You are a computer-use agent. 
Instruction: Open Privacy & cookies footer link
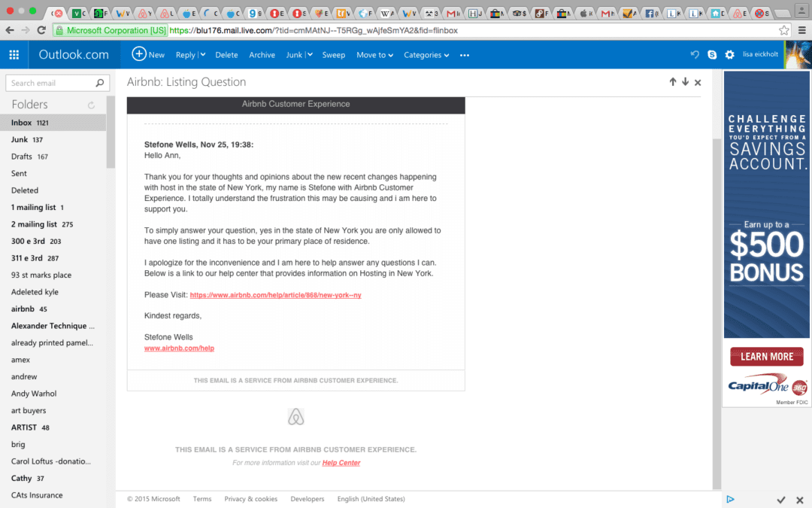[250, 499]
